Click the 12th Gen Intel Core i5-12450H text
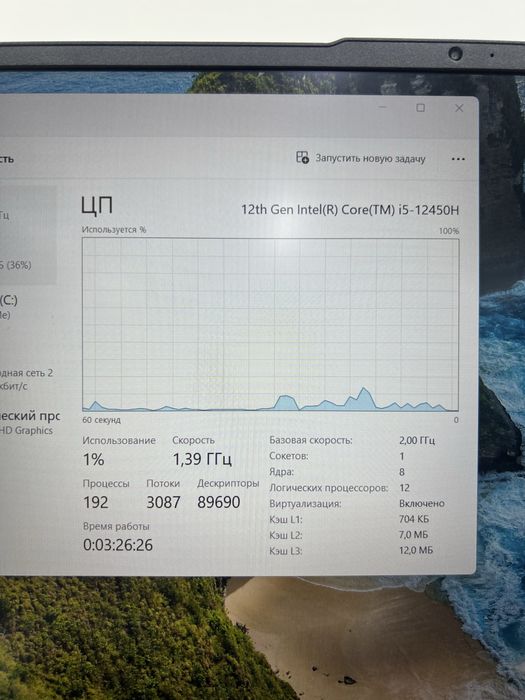Image resolution: width=525 pixels, height=700 pixels. click(350, 210)
